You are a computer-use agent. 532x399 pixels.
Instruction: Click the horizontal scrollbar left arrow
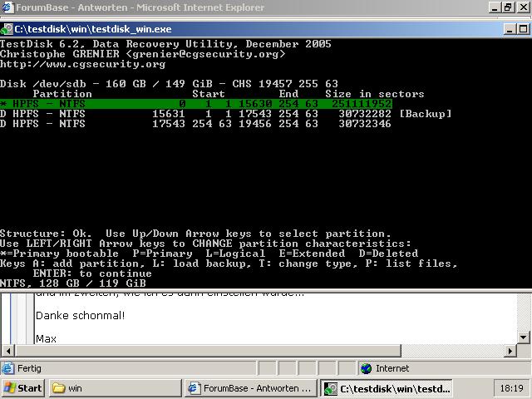7,351
